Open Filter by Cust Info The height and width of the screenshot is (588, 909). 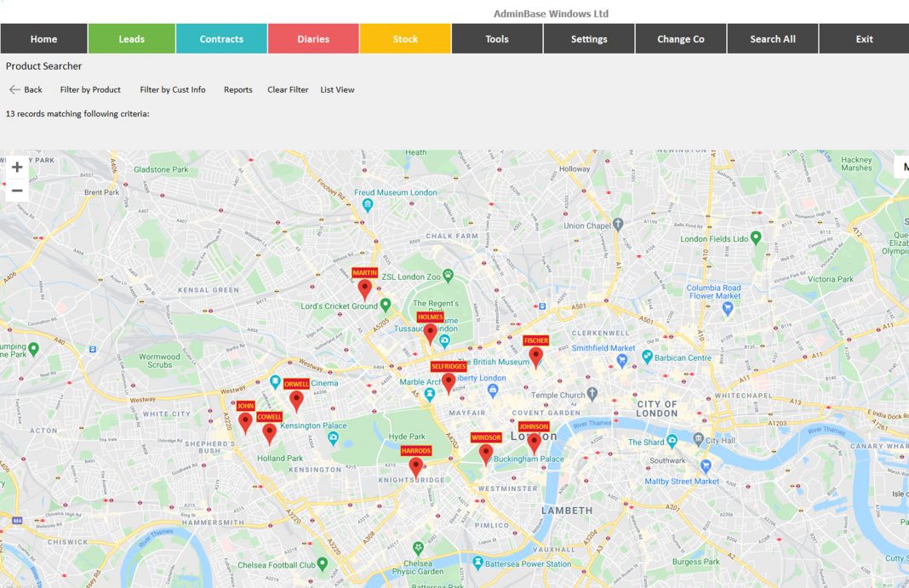173,90
